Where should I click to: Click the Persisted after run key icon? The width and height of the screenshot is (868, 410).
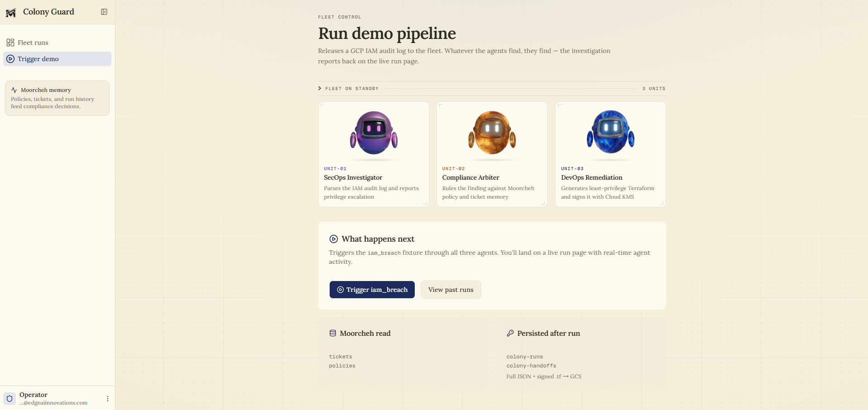click(x=510, y=333)
